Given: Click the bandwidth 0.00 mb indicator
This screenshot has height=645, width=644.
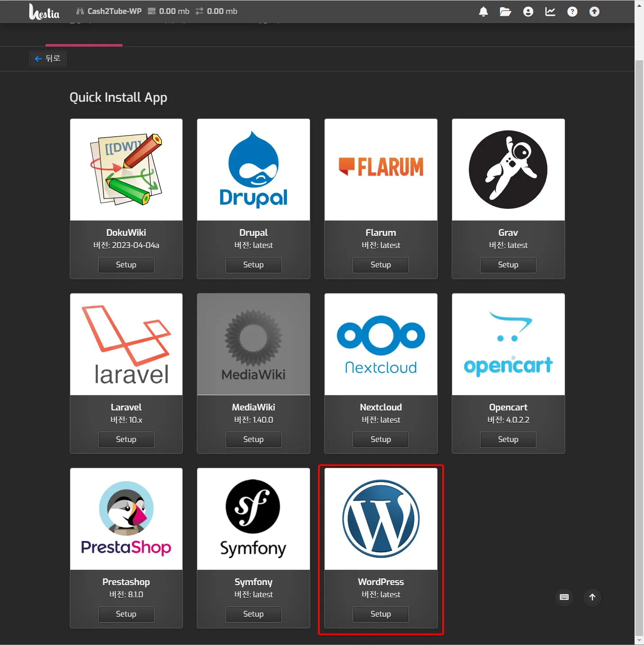Looking at the screenshot, I should tap(217, 11).
